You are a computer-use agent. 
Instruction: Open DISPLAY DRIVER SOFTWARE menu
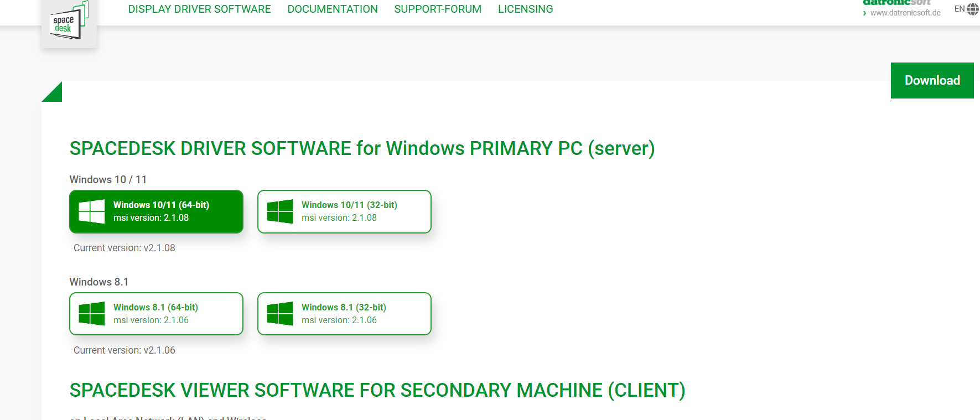point(200,9)
